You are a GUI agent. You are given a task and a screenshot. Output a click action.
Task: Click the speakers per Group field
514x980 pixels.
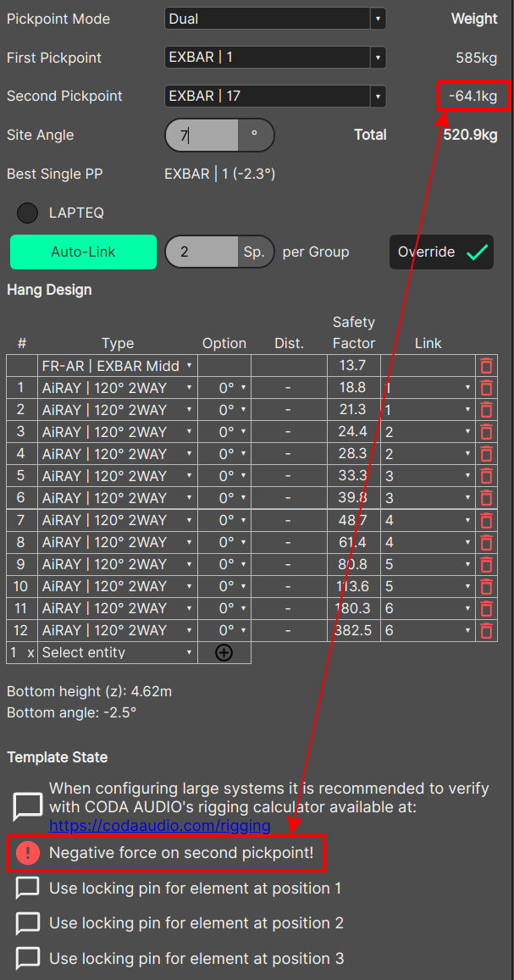(x=202, y=252)
